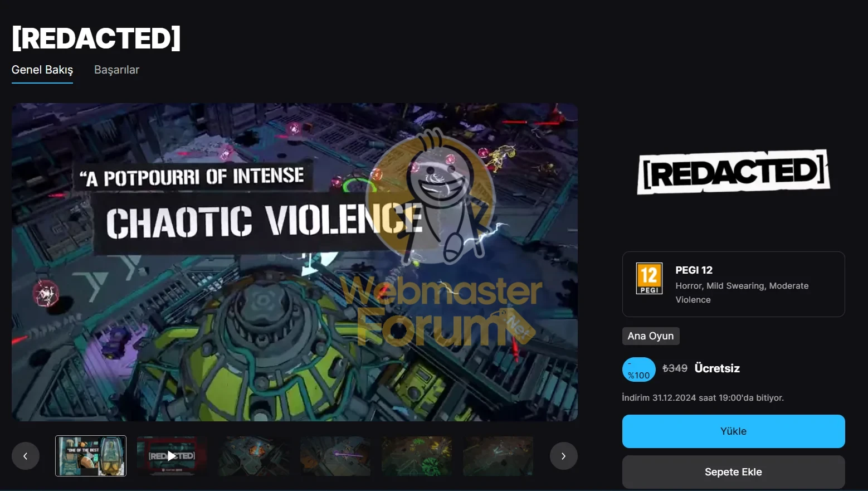The width and height of the screenshot is (868, 491).
Task: Click the struck-through ₺349 original price
Action: coord(675,368)
